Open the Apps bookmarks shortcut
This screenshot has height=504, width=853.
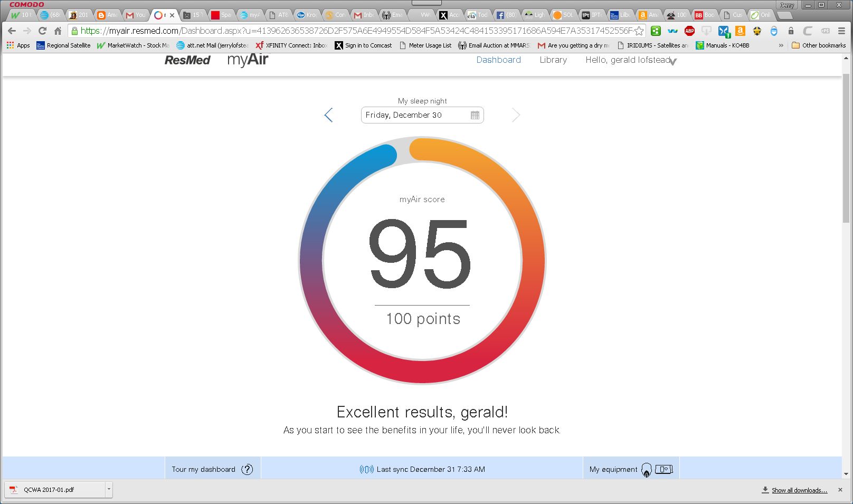tap(18, 45)
